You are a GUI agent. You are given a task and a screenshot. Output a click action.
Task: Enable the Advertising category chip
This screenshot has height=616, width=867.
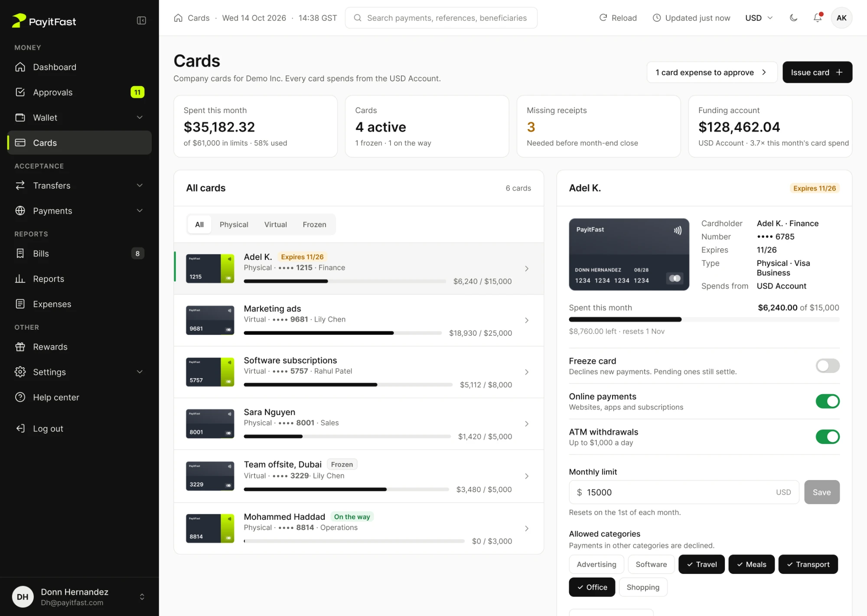(596, 564)
